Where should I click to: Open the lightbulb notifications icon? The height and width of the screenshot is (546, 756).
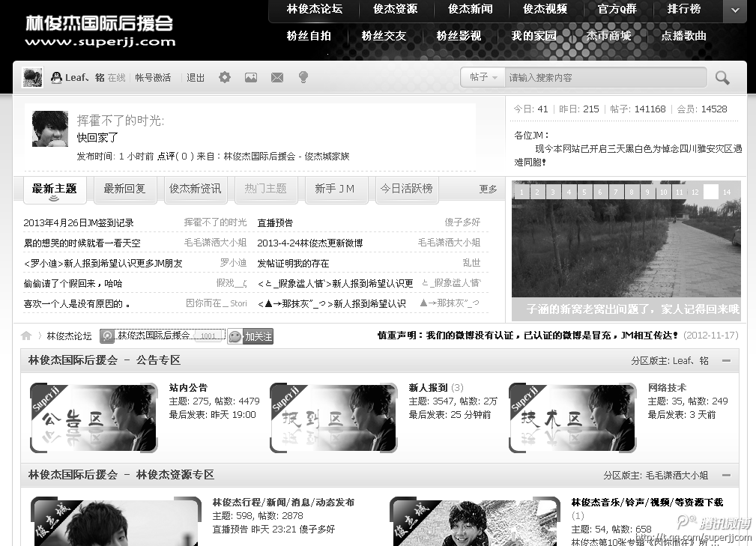303,77
